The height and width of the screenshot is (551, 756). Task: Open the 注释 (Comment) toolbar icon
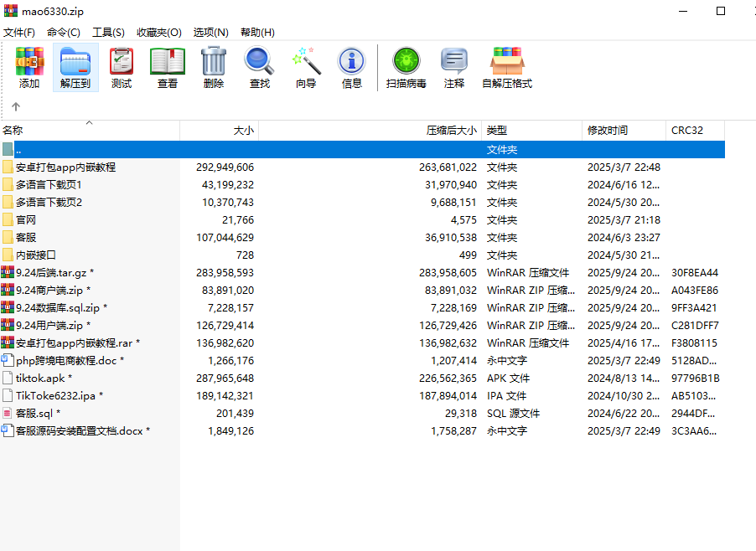coord(454,67)
